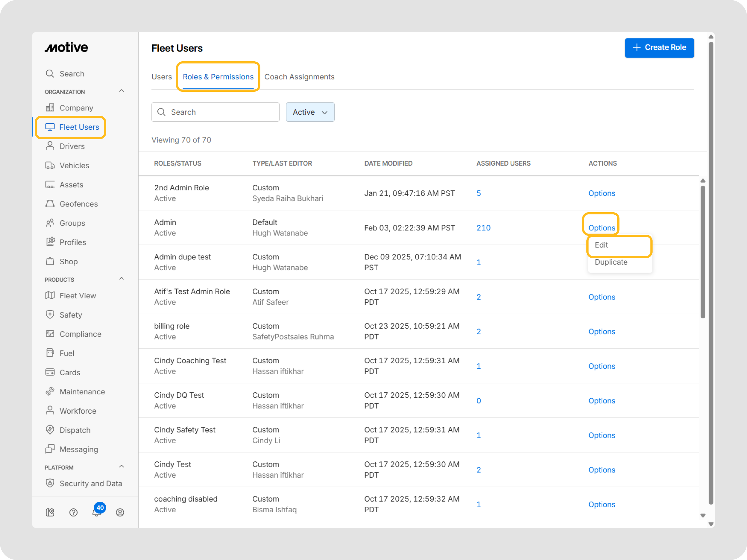Screen dimensions: 747x560
Task: Collapse the Platform section chevron
Action: [122, 466]
